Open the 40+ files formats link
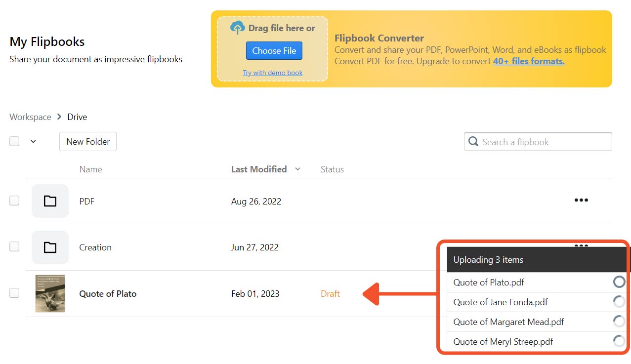The image size is (631, 364). coord(528,61)
